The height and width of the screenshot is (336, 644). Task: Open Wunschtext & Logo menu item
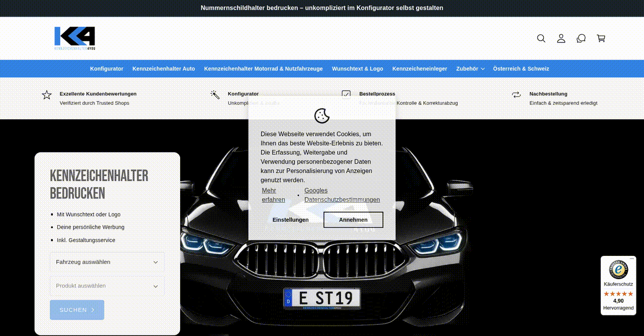357,69
